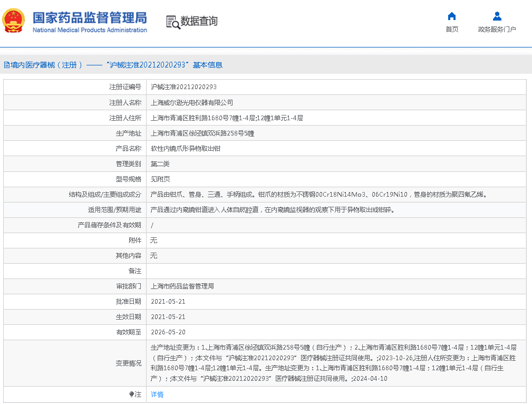Open the 首页 text link
Screen dimensions: 532x404
coord(451,30)
